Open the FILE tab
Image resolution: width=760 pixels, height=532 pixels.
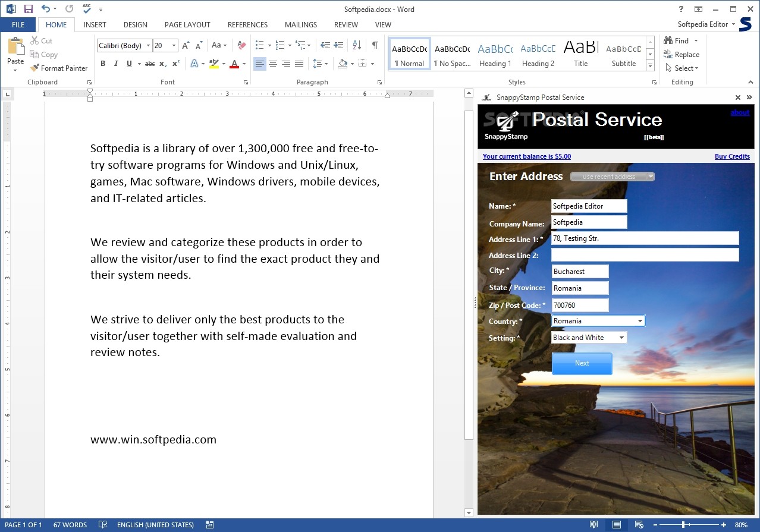point(18,25)
